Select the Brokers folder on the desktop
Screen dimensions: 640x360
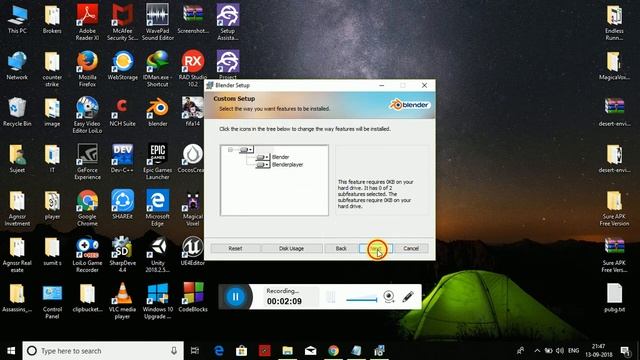(52, 19)
